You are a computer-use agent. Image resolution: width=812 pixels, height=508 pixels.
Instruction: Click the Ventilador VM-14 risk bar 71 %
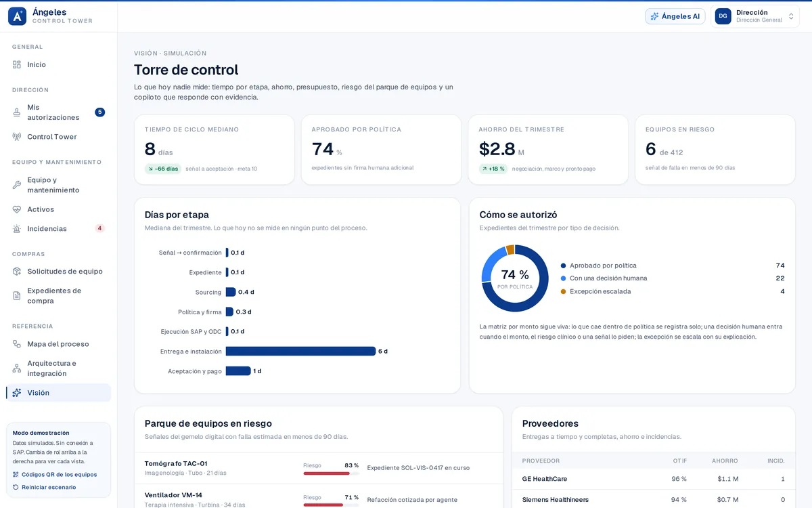click(331, 505)
